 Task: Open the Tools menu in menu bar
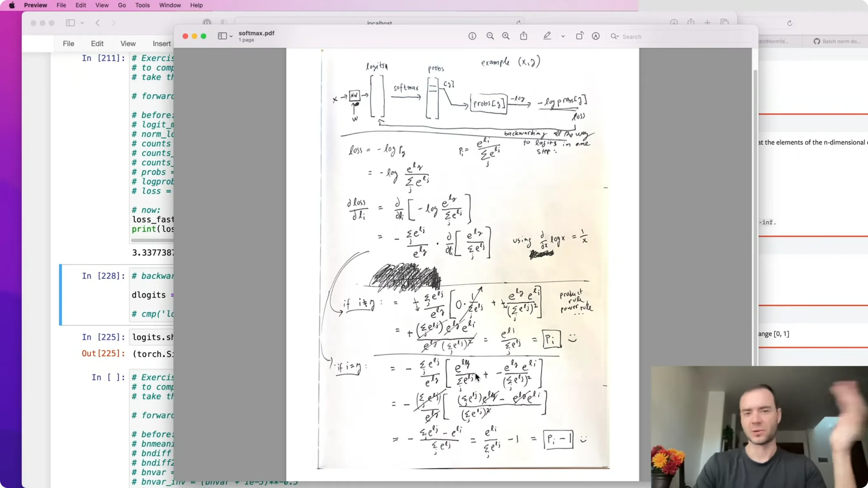tap(142, 5)
